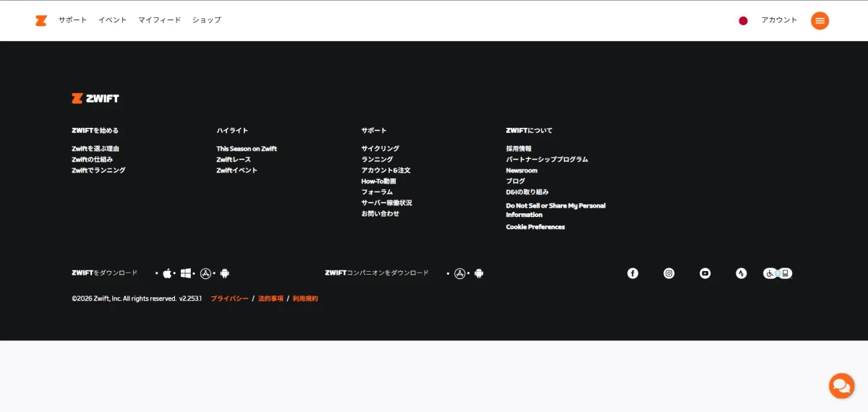Click the Zwift logo in the top navigation bar
This screenshot has height=412, width=868.
click(x=41, y=20)
